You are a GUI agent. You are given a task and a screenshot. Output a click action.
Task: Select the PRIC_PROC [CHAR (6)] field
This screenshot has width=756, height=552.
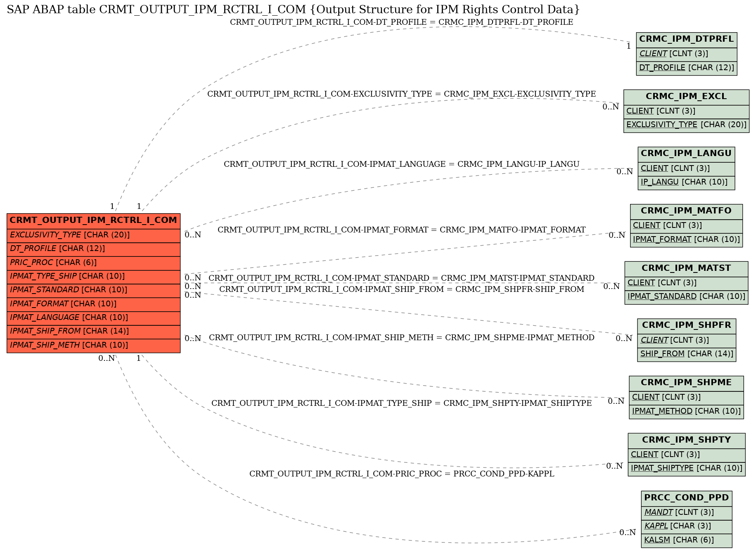click(93, 263)
